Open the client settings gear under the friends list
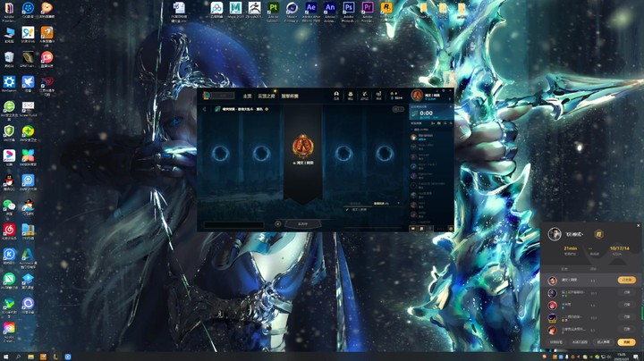 (x=451, y=229)
